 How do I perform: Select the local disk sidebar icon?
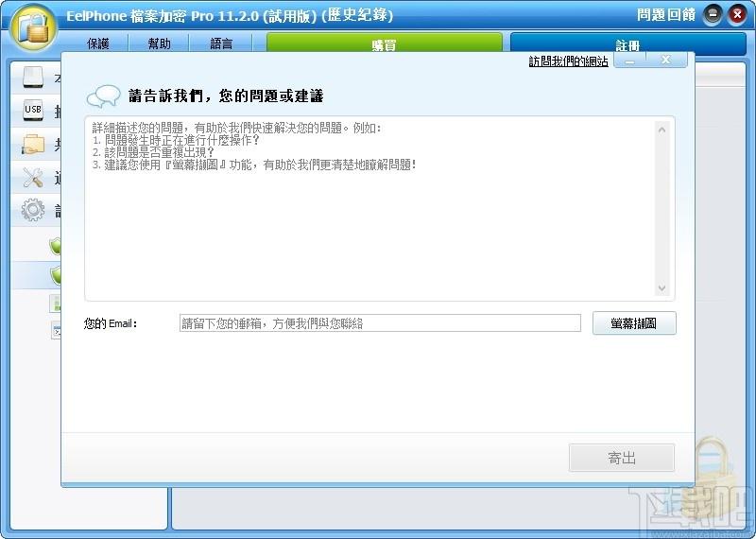[x=33, y=78]
